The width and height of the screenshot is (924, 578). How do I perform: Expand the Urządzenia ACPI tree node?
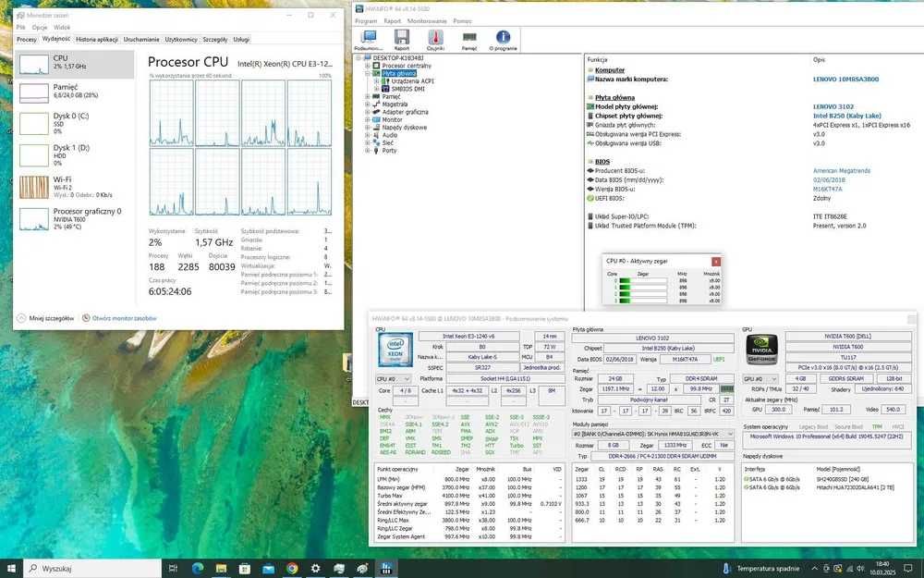pyautogui.click(x=377, y=80)
